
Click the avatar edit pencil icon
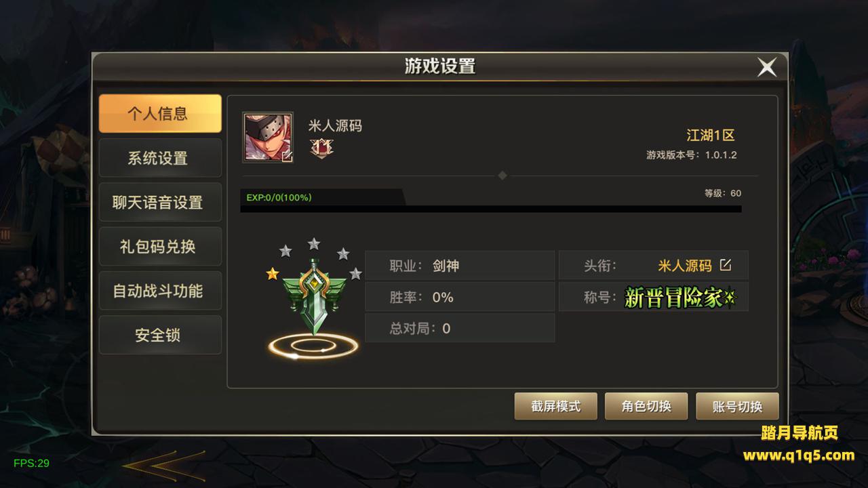coord(287,157)
